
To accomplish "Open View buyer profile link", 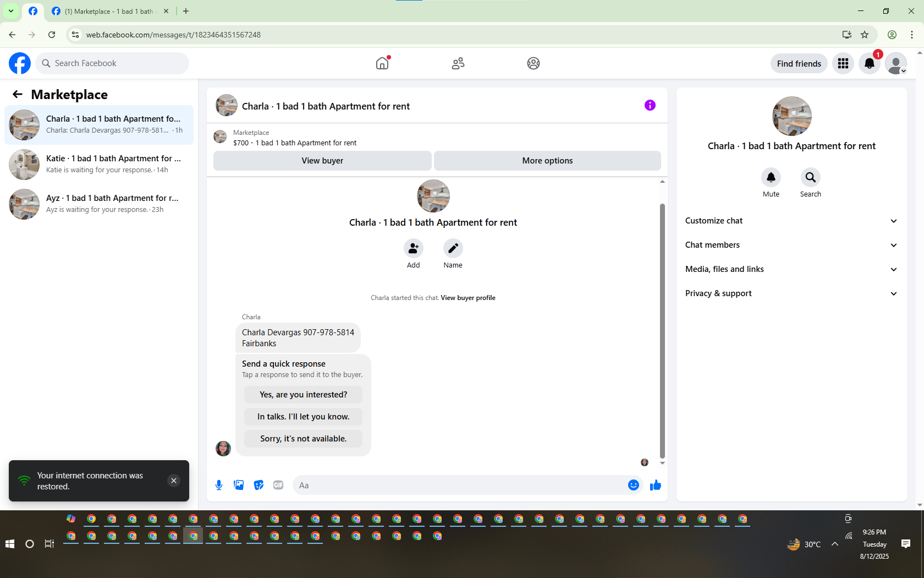I will tap(468, 298).
